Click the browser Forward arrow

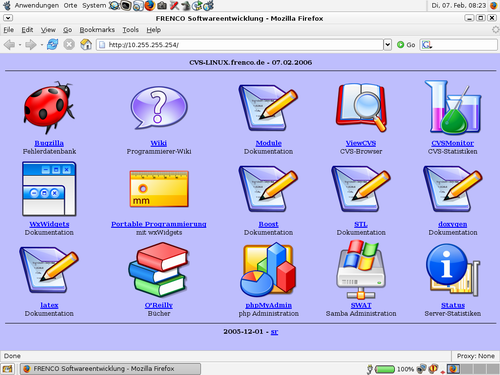point(31,44)
